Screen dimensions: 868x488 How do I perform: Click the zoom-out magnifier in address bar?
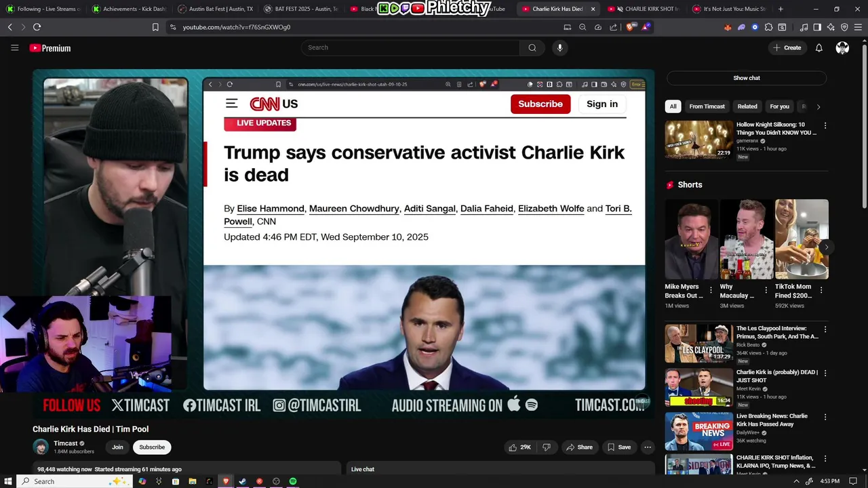[x=583, y=27]
